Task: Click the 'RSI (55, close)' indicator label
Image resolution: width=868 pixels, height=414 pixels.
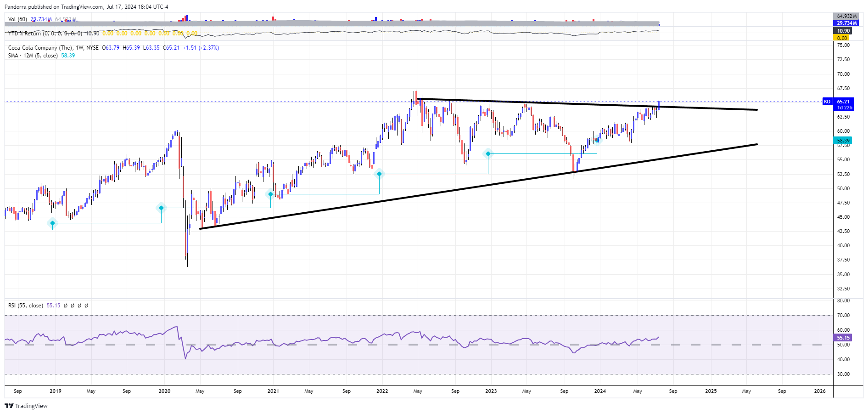Action: tap(26, 306)
